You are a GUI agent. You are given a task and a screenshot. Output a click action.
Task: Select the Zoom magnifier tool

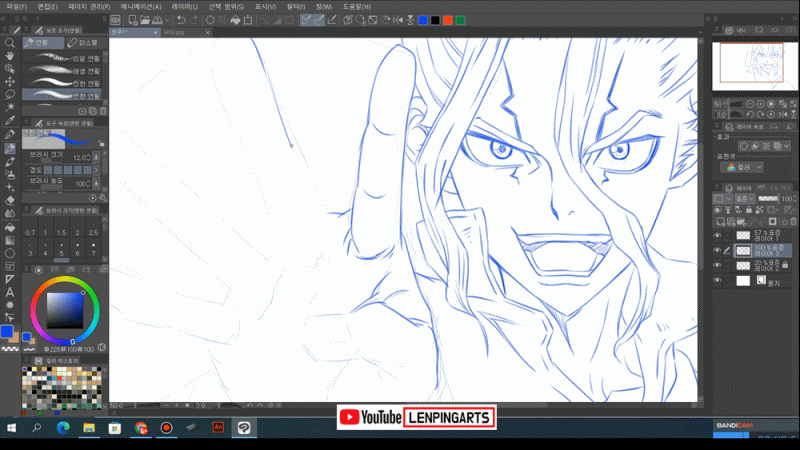pyautogui.click(x=10, y=43)
